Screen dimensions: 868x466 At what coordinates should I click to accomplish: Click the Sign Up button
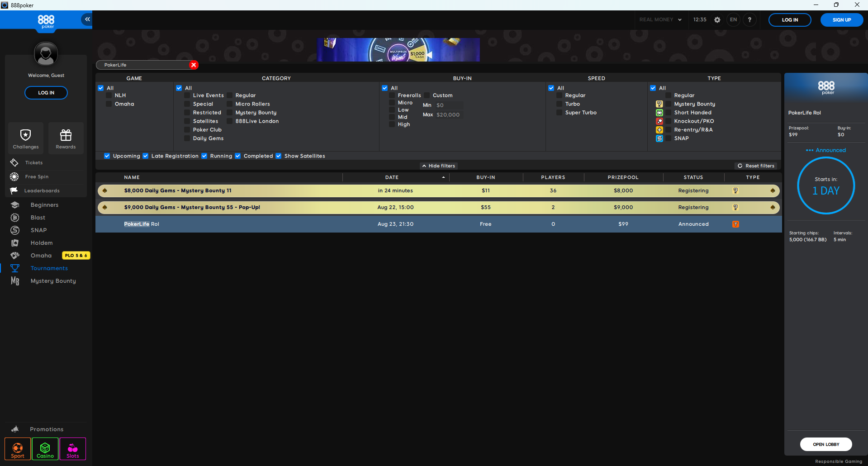(842, 20)
